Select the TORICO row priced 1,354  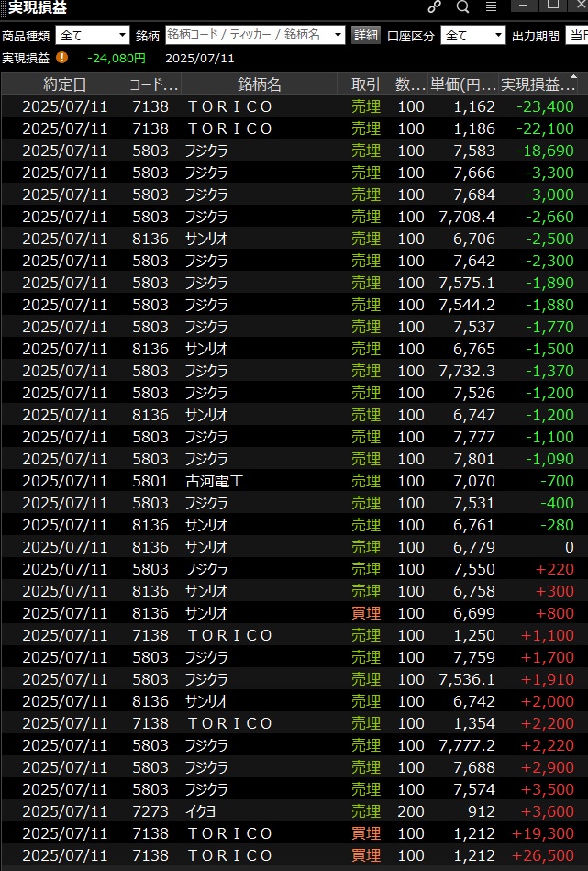click(x=289, y=723)
